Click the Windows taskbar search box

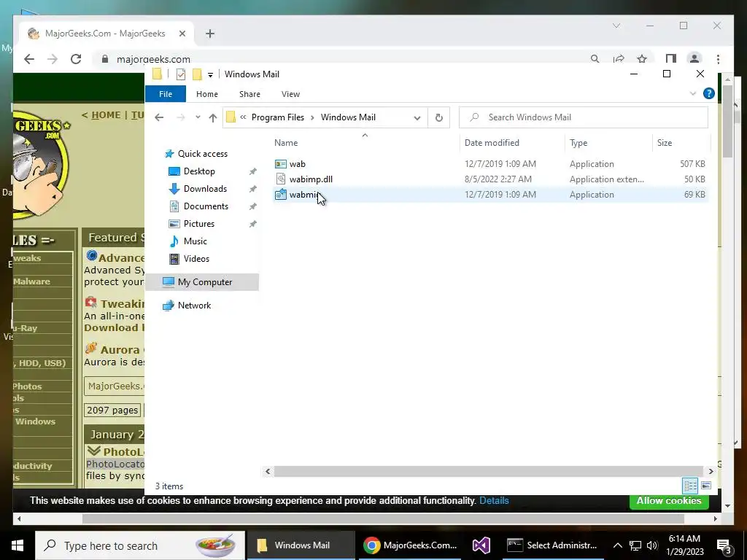(140, 545)
